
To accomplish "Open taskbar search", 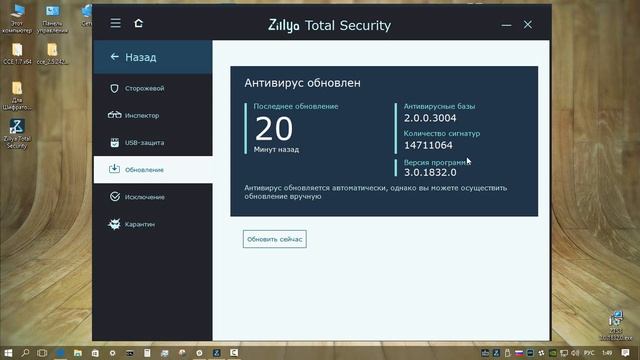I will [x=25, y=353].
